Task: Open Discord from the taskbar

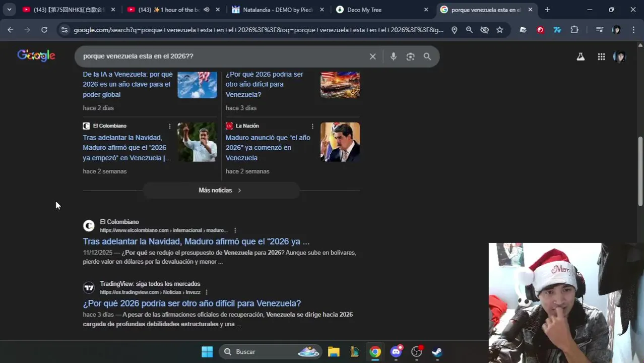Action: click(396, 352)
